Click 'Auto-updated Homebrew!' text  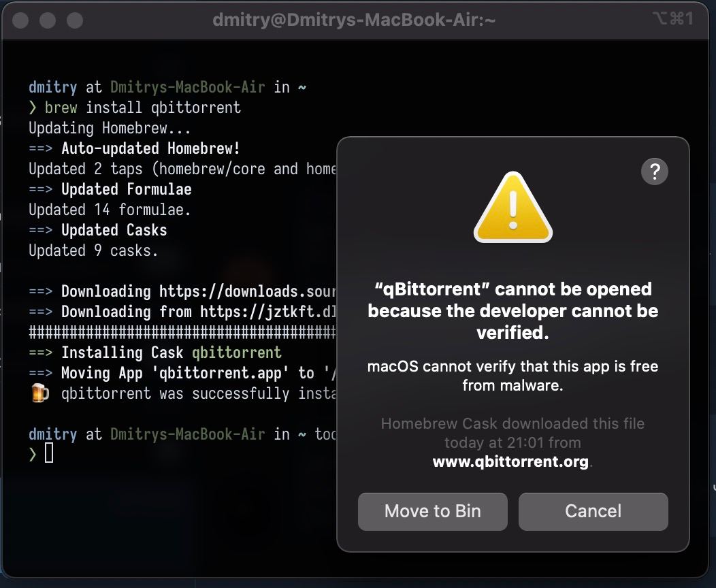tap(150, 148)
